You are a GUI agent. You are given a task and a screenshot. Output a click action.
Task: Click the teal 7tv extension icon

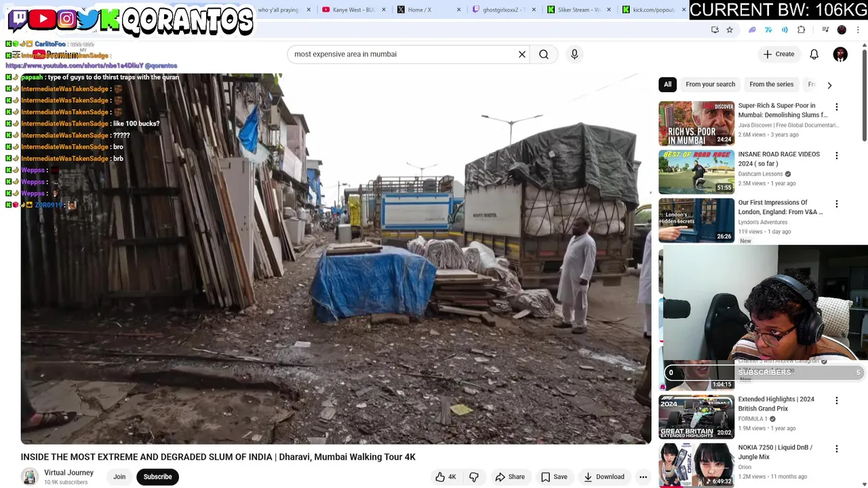768,30
